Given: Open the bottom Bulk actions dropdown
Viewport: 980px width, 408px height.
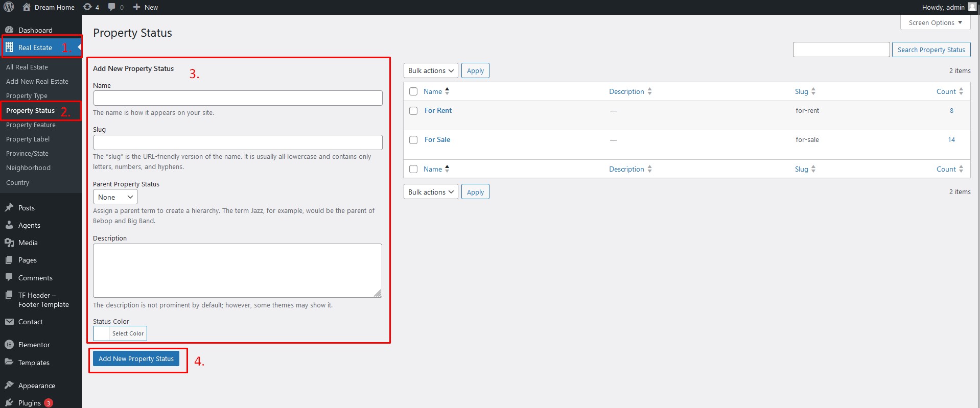Looking at the screenshot, I should click(x=431, y=192).
